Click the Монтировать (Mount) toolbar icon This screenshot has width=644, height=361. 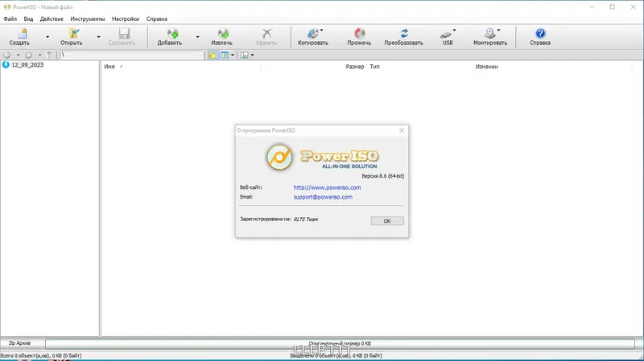pos(489,33)
